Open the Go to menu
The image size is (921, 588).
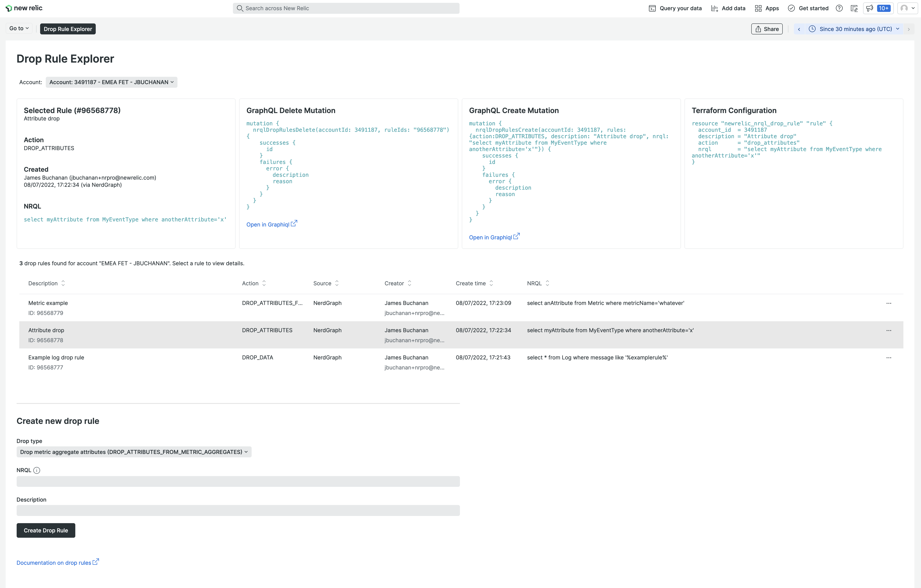(19, 28)
